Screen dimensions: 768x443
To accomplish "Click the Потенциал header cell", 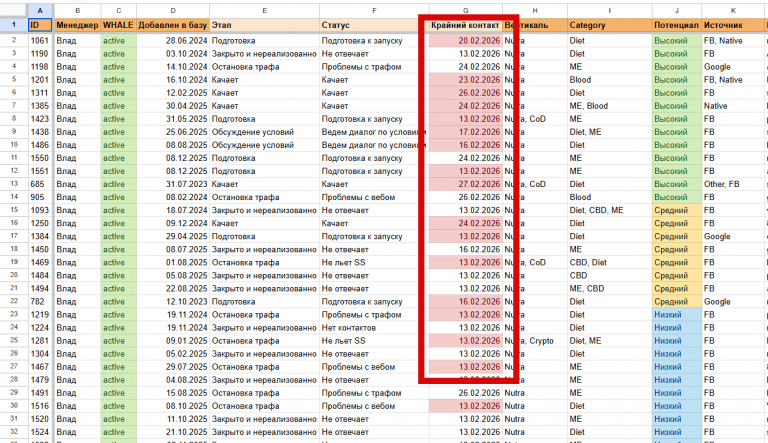I will click(x=676, y=25).
